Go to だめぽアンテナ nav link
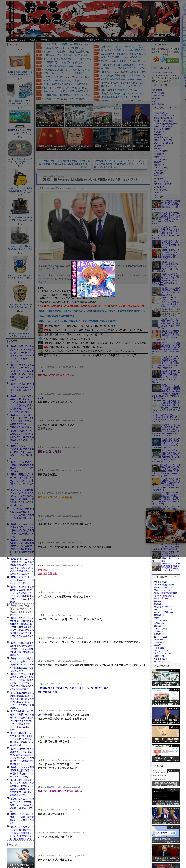The image size is (186, 868). 48,40
